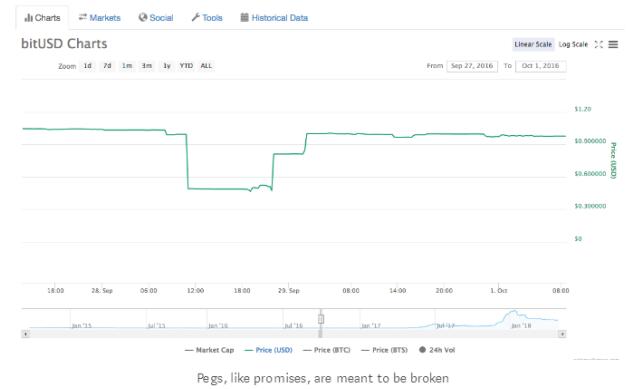632x389 pixels.
Task: Open the chart hamburger menu
Action: (613, 44)
